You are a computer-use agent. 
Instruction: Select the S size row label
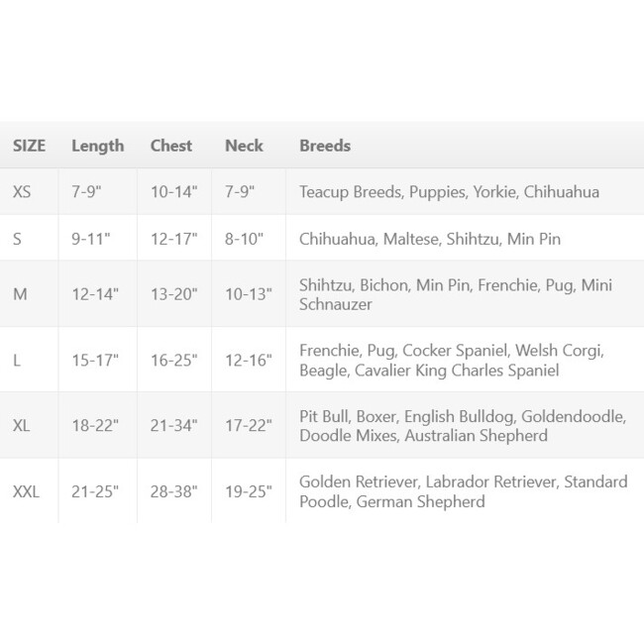17,239
